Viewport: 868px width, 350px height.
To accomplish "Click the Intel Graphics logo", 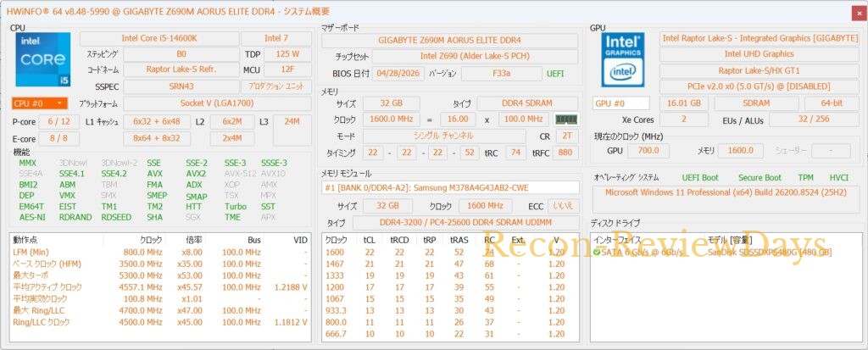I will pos(623,59).
